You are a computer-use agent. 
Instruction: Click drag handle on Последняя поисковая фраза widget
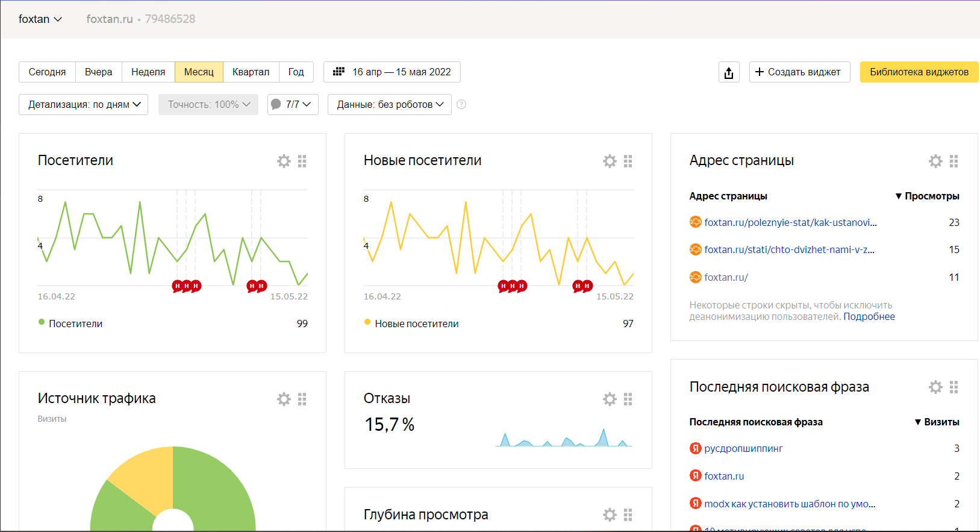[954, 387]
